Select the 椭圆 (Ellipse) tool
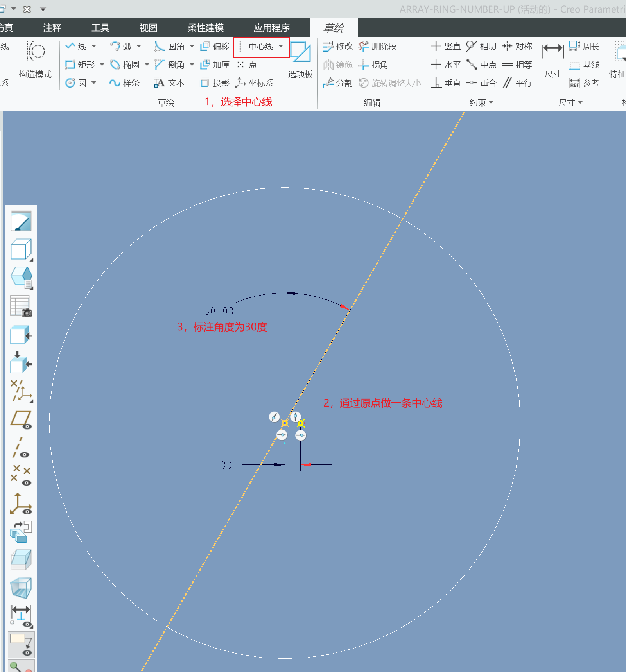 coord(125,65)
